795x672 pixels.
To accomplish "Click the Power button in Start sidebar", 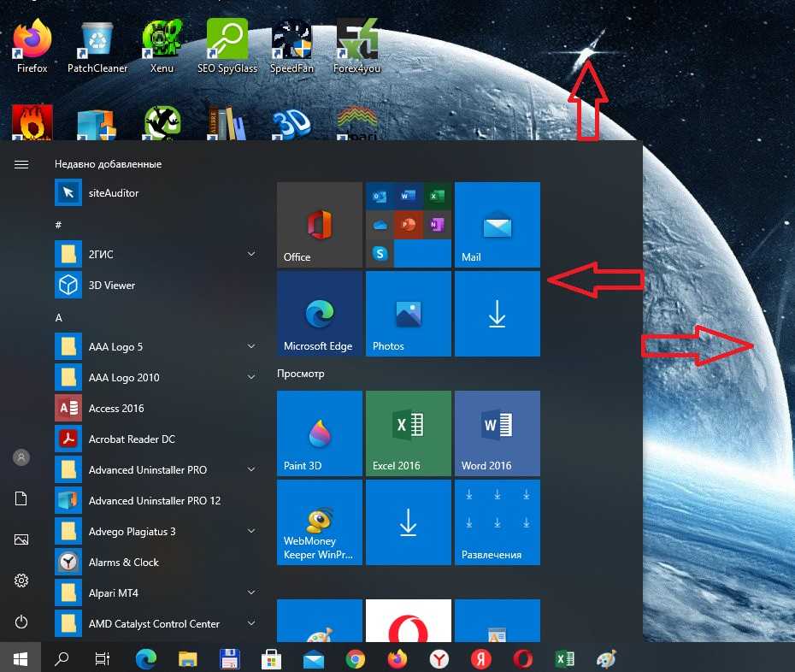I will click(21, 622).
